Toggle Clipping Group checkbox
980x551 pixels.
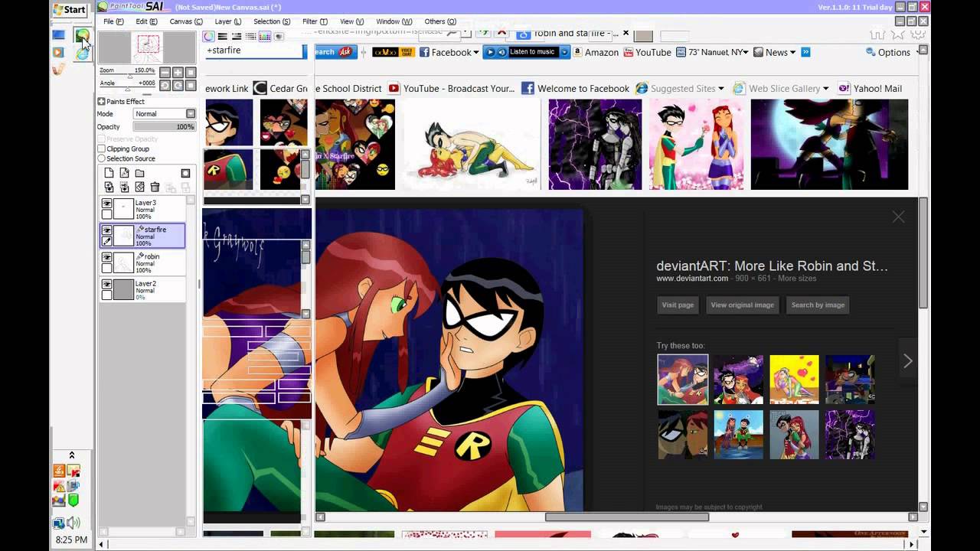[x=101, y=148]
